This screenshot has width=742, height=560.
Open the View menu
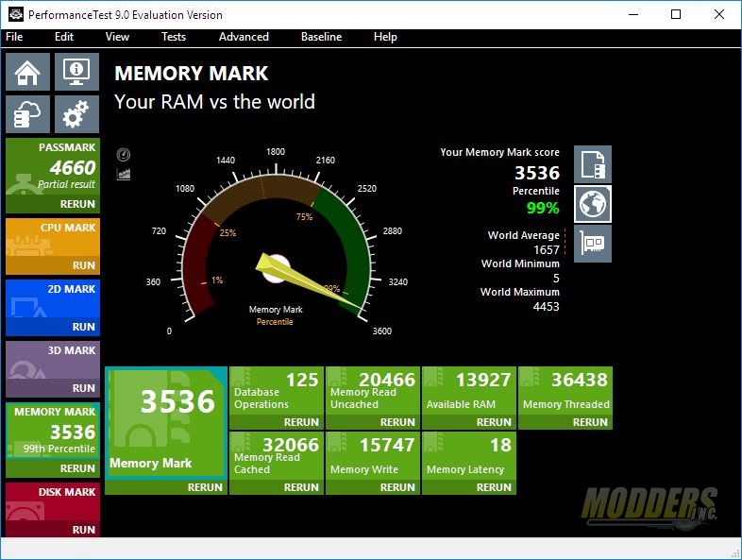(117, 37)
